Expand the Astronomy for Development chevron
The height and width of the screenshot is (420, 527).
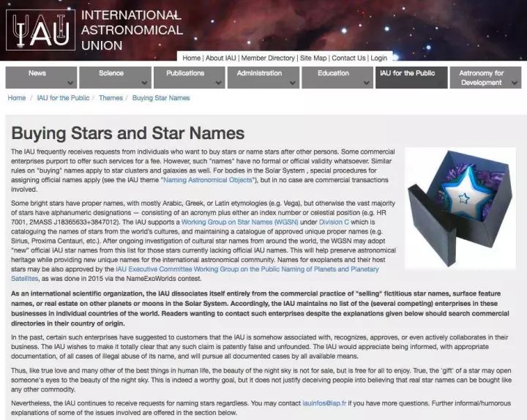pyautogui.click(x=515, y=83)
